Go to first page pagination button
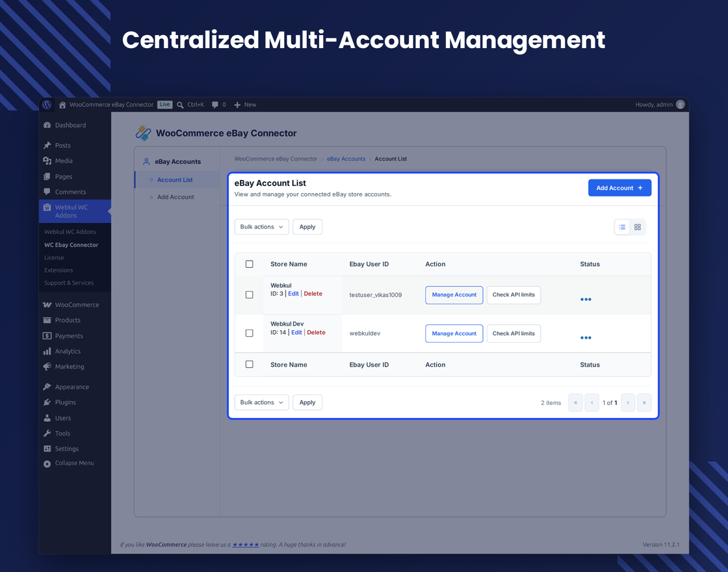The height and width of the screenshot is (572, 728). pyautogui.click(x=576, y=402)
